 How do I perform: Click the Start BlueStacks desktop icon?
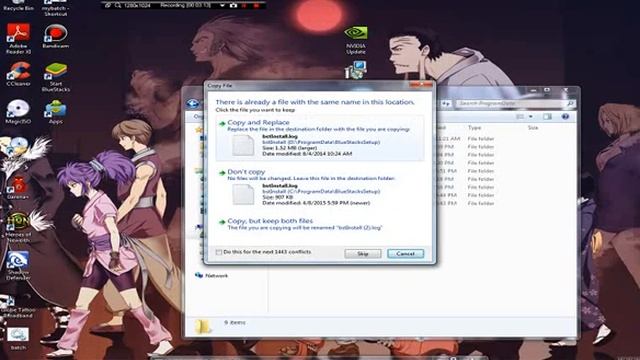click(x=56, y=77)
